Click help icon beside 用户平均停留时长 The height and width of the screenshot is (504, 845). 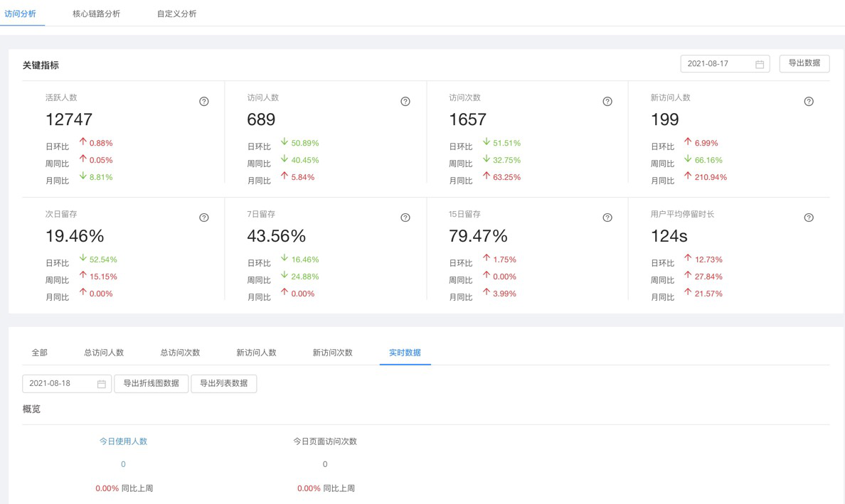coord(809,218)
